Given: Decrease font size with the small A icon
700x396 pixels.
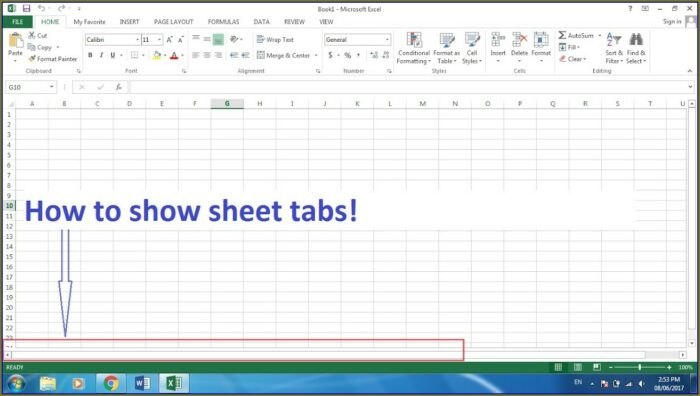Looking at the screenshot, I should 180,40.
